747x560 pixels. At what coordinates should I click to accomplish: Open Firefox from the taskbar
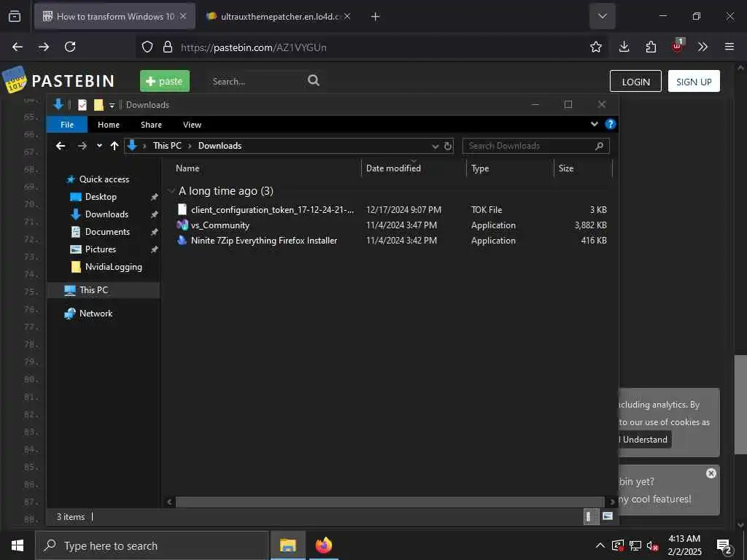pyautogui.click(x=324, y=545)
